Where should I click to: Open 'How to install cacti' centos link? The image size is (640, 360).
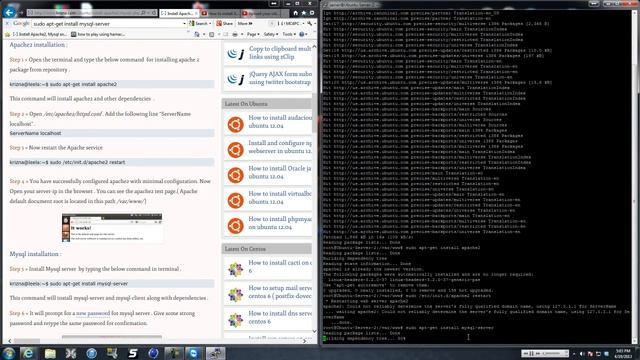click(280, 267)
